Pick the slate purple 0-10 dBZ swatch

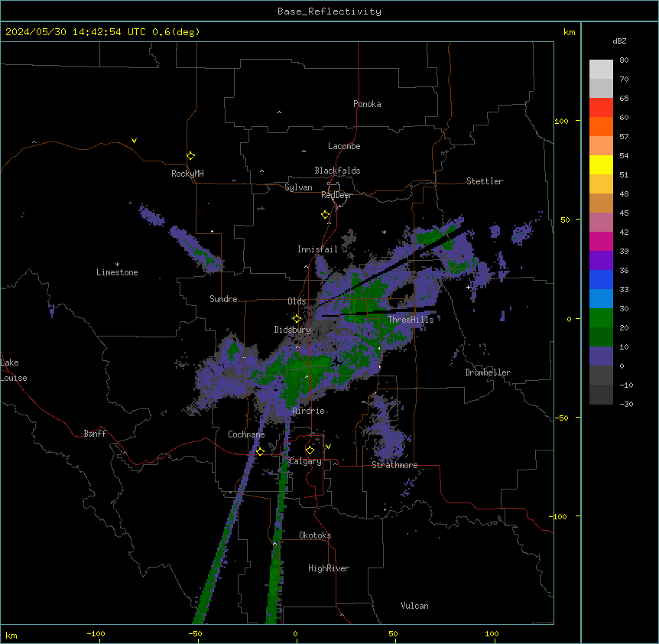601,356
